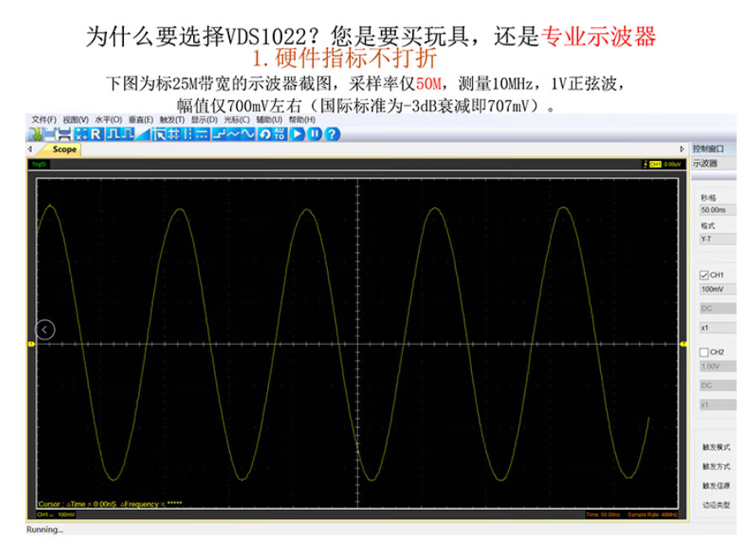Select the double pulse waveform icon

point(127,134)
